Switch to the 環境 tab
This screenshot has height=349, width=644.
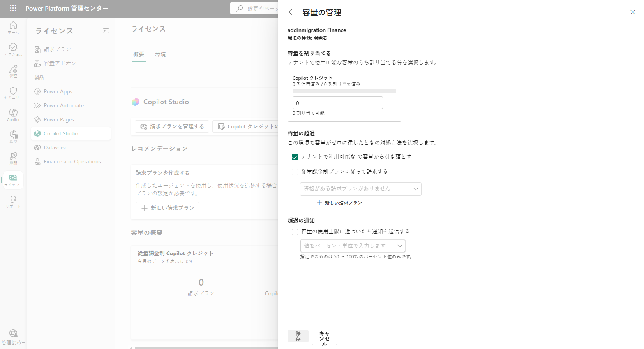[161, 54]
